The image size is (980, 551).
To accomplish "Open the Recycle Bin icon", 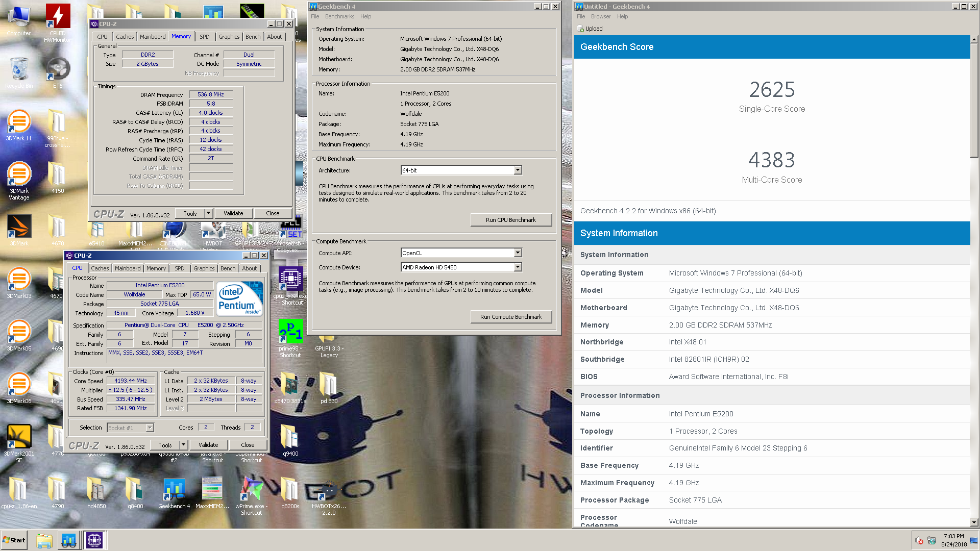I will pyautogui.click(x=19, y=72).
